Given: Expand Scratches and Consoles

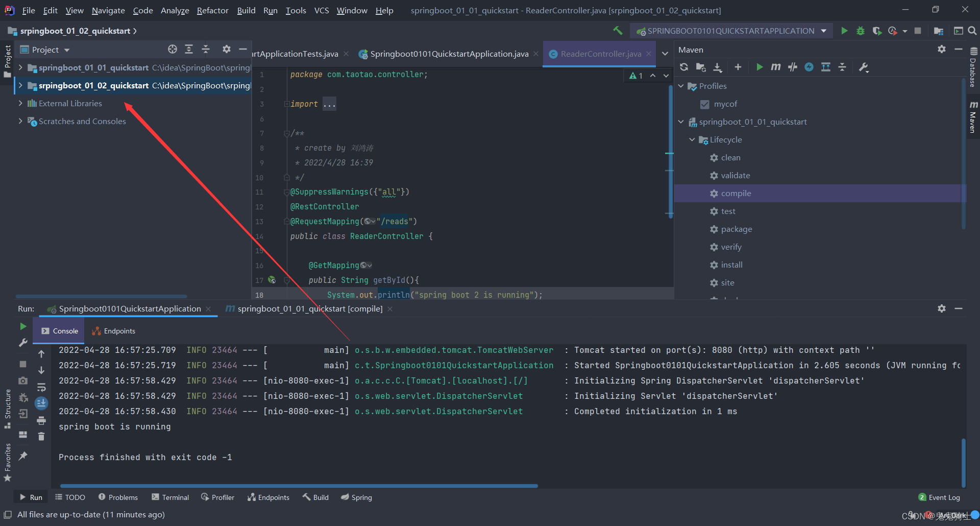Looking at the screenshot, I should coord(20,121).
